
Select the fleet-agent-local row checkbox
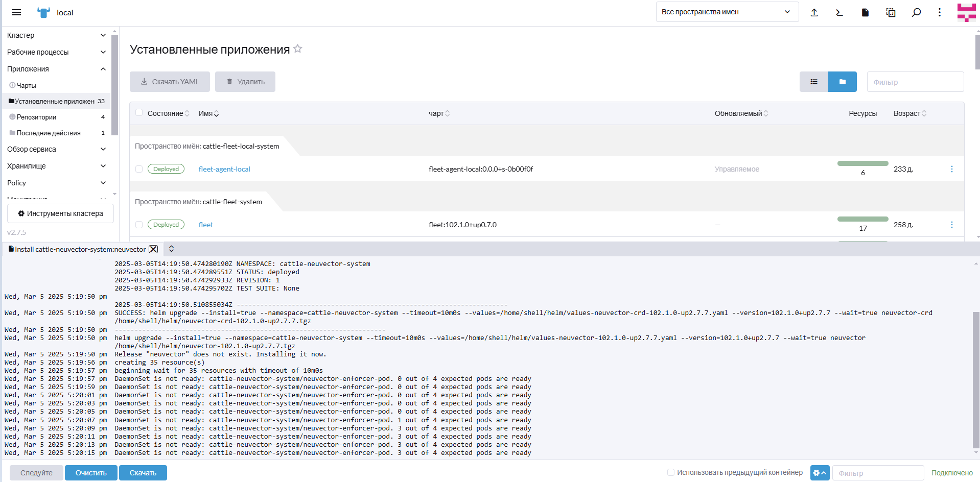[139, 169]
